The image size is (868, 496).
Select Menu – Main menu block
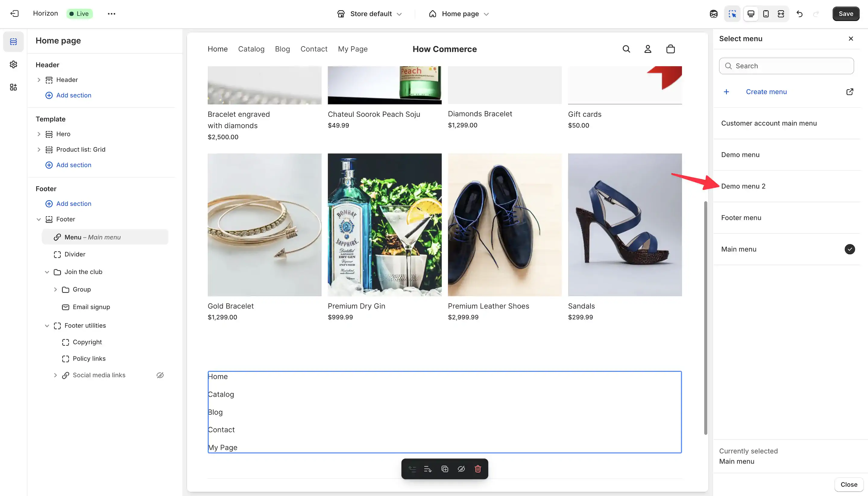[105, 237]
